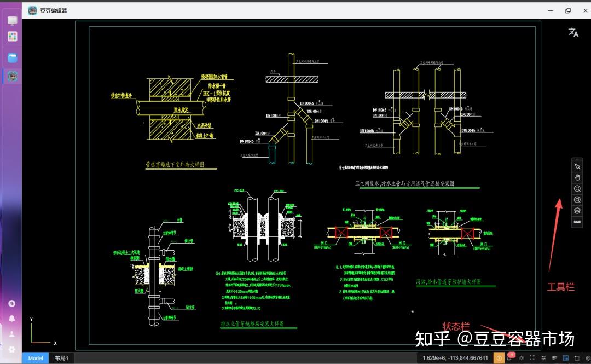Click the toolbar's top drag handle
Image resolution: width=591 pixels, height=364 pixels.
point(577,159)
